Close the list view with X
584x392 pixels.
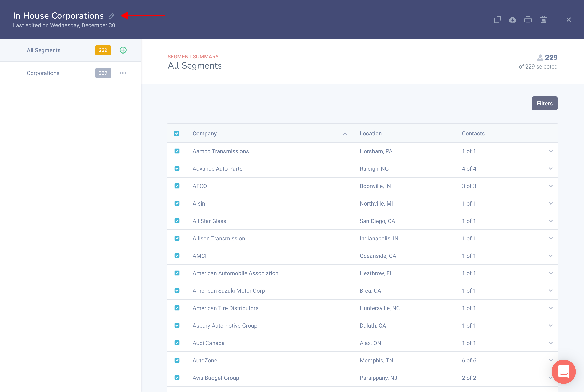(x=569, y=20)
